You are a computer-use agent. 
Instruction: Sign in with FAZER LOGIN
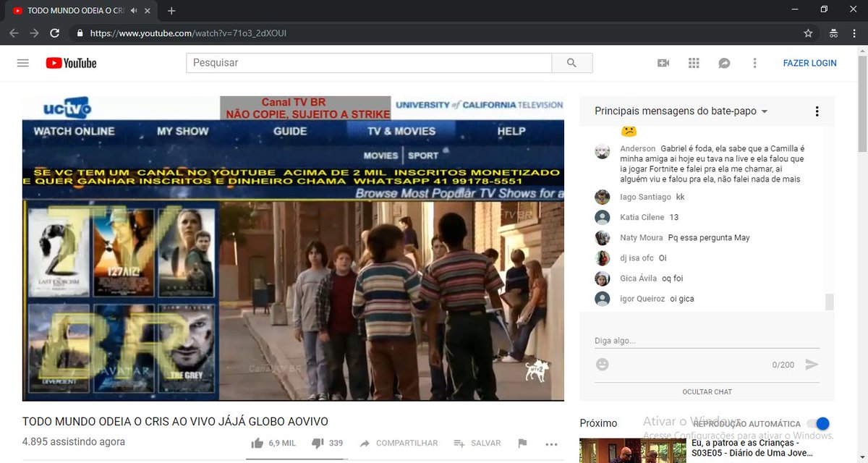pos(809,63)
